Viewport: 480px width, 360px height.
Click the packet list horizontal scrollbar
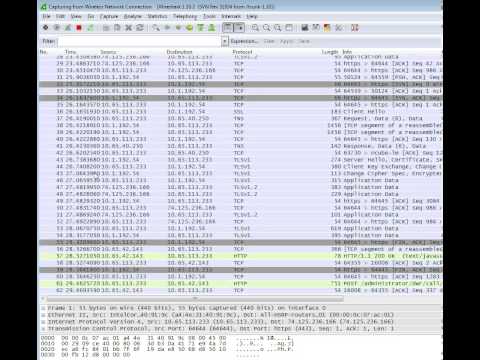pyautogui.click(x=195, y=299)
